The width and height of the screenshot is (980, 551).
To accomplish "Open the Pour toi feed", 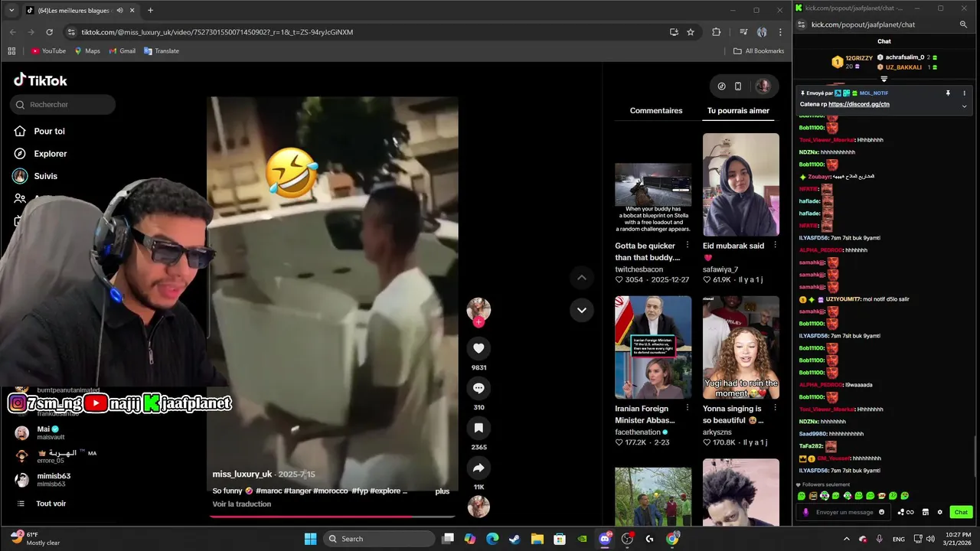I will pos(49,132).
